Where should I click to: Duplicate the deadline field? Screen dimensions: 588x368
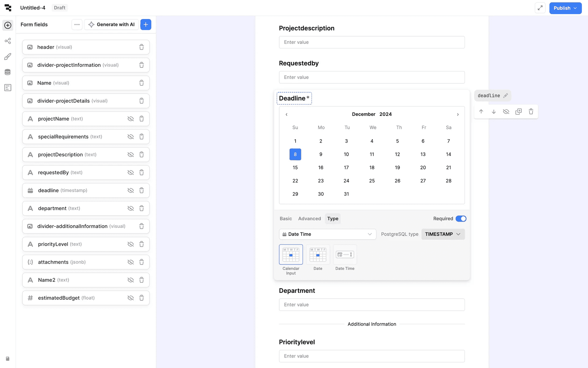(x=518, y=112)
